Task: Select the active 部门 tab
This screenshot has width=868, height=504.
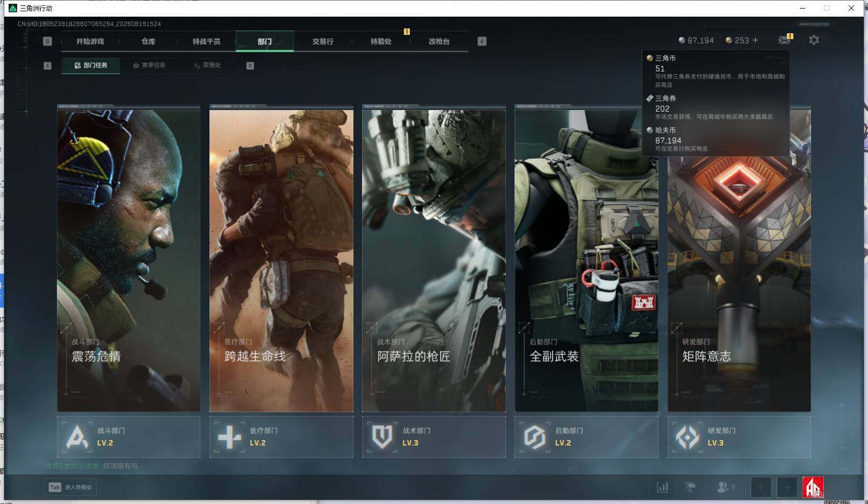Action: point(264,41)
